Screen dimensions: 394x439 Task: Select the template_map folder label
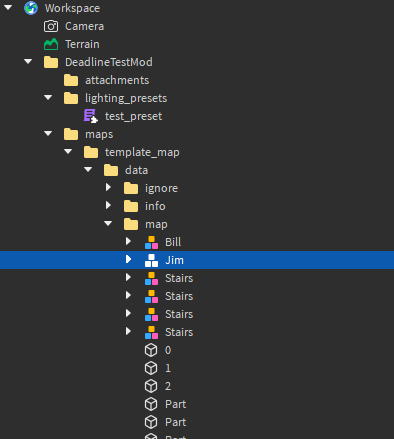[x=142, y=152]
